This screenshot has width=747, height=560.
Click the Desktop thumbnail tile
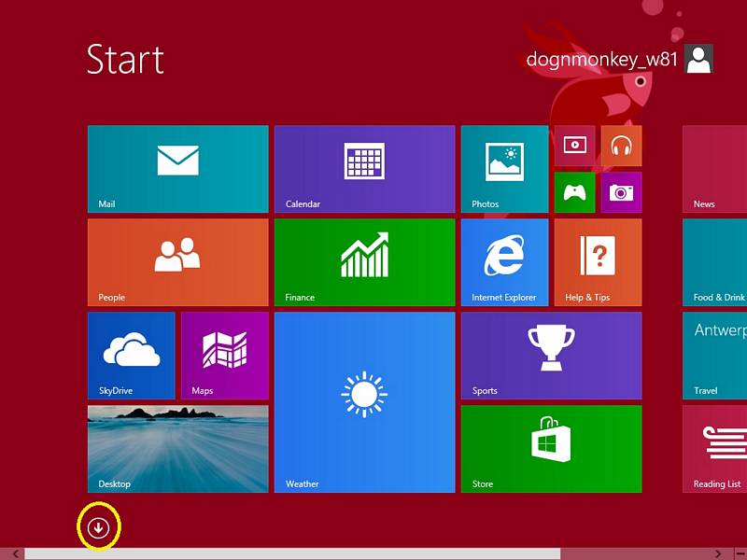click(x=177, y=449)
